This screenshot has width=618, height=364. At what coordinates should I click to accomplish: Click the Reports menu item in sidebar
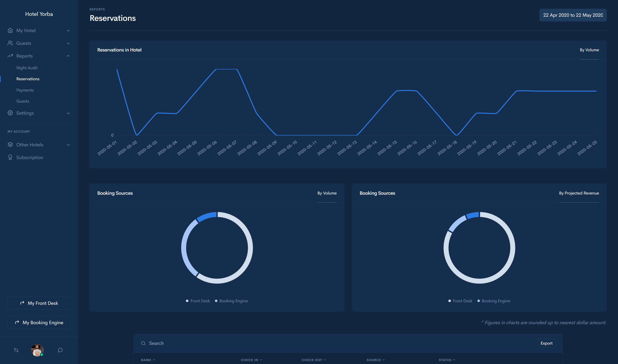24,56
